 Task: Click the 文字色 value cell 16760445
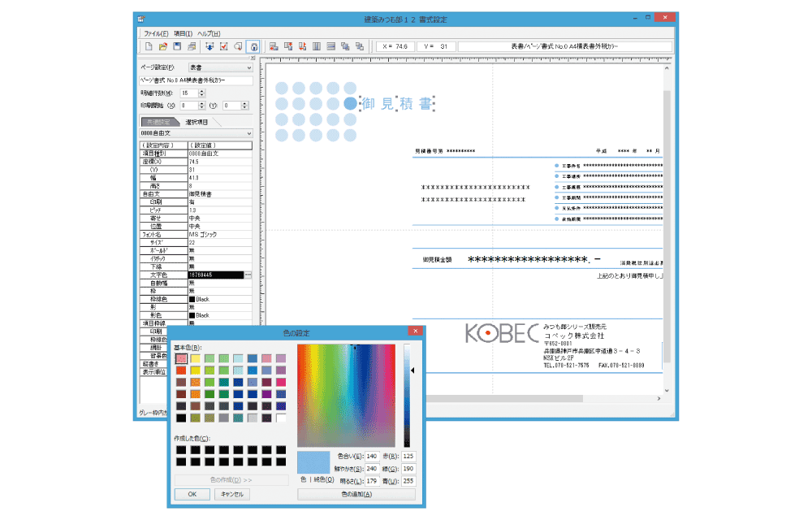[x=216, y=275]
